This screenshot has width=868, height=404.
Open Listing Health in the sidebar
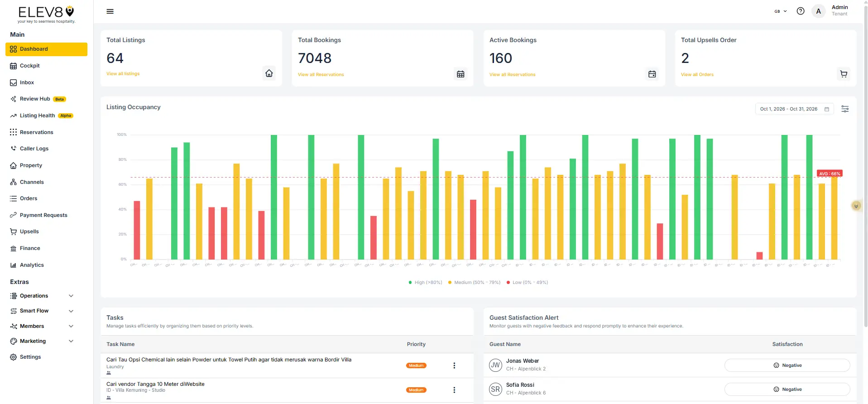[46, 115]
